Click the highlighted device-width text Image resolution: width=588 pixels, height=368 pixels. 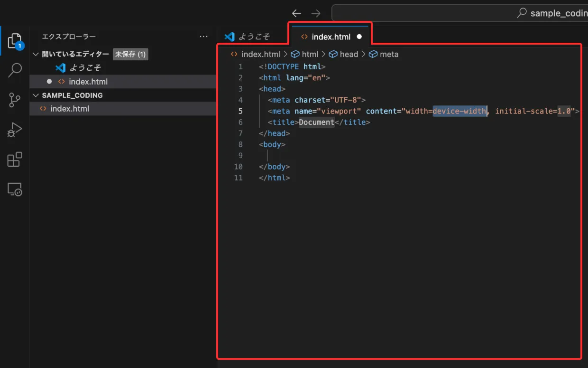tap(459, 111)
